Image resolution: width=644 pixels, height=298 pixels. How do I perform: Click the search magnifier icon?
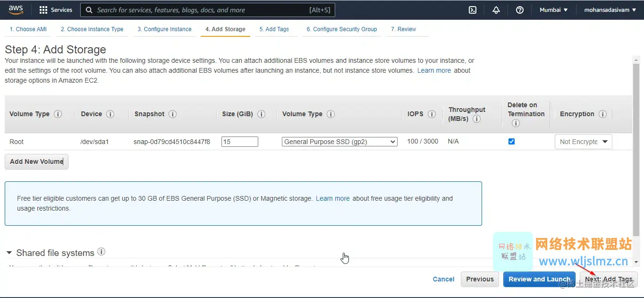click(x=89, y=10)
